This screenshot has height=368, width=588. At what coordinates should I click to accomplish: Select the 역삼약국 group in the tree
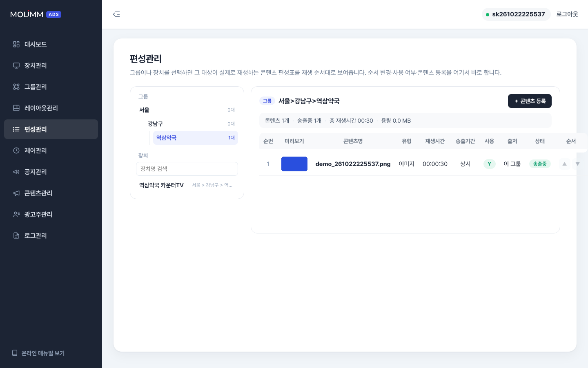click(196, 138)
